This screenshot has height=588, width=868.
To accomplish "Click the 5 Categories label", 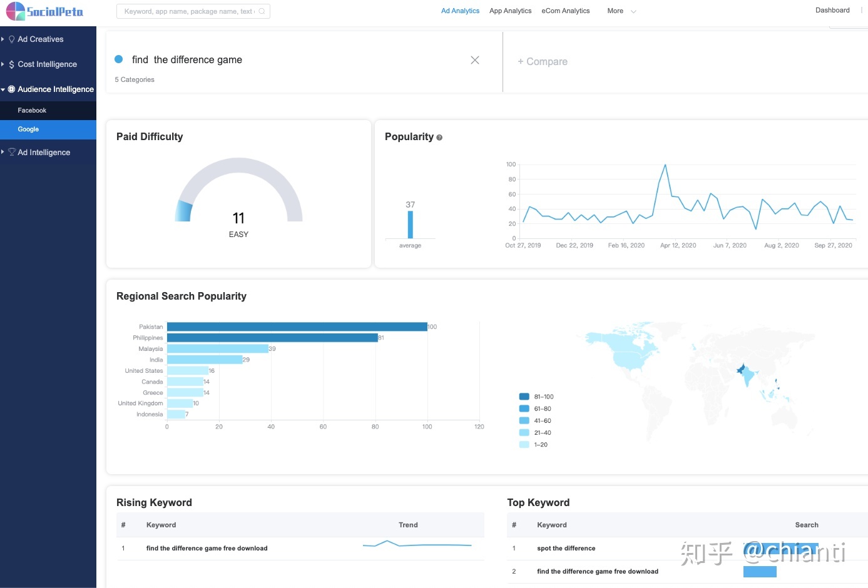I will point(135,79).
